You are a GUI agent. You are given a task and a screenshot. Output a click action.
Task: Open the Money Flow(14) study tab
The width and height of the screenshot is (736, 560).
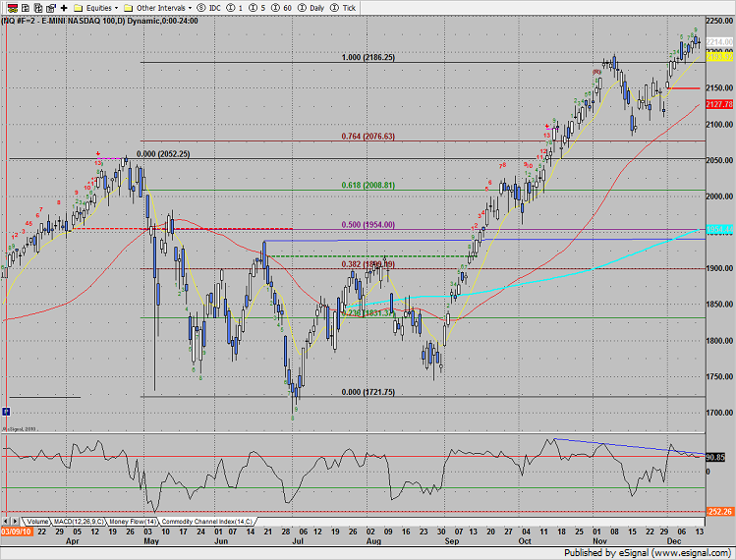click(x=133, y=522)
